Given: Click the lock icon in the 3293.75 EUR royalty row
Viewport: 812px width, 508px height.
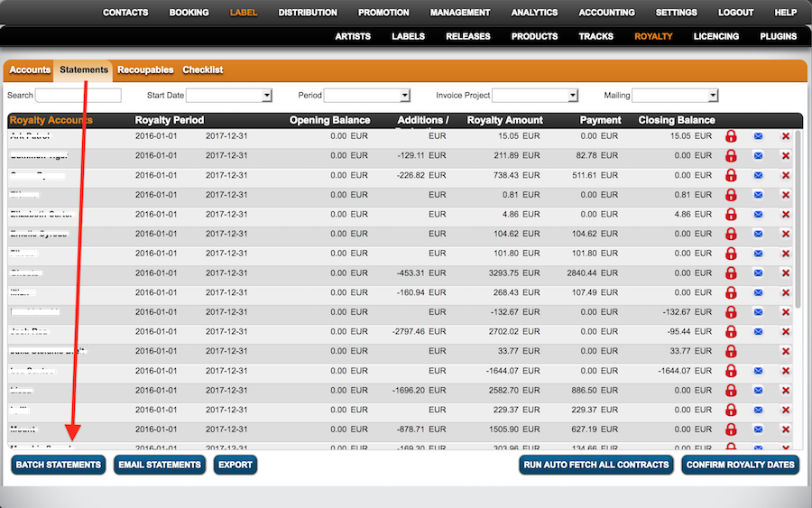Looking at the screenshot, I should 731,273.
